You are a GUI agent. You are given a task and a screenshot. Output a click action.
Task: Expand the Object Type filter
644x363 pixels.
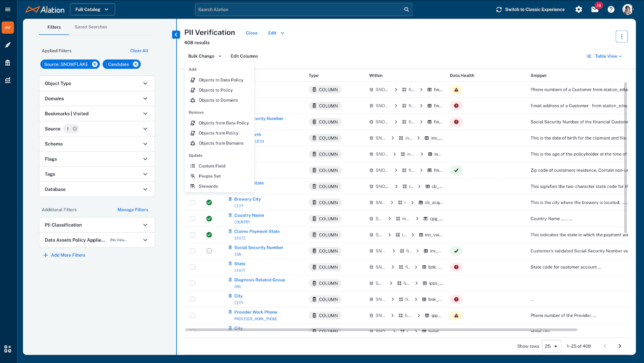(97, 83)
